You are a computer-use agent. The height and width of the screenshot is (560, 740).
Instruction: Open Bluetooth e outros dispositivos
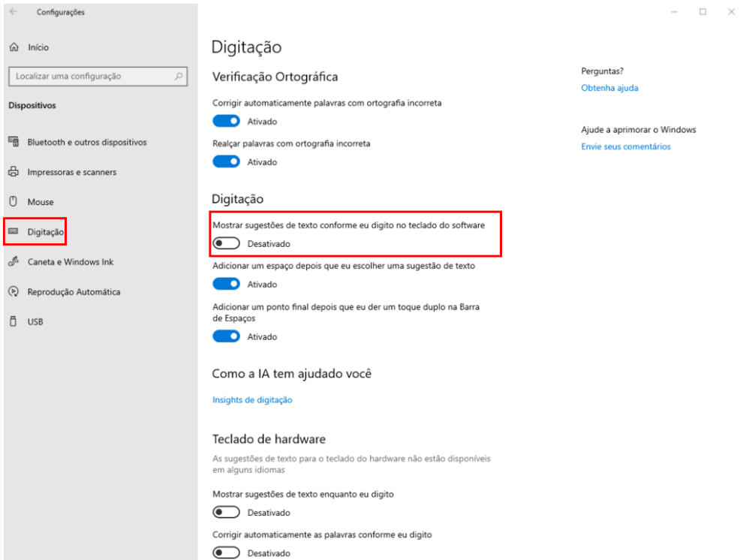click(x=87, y=142)
